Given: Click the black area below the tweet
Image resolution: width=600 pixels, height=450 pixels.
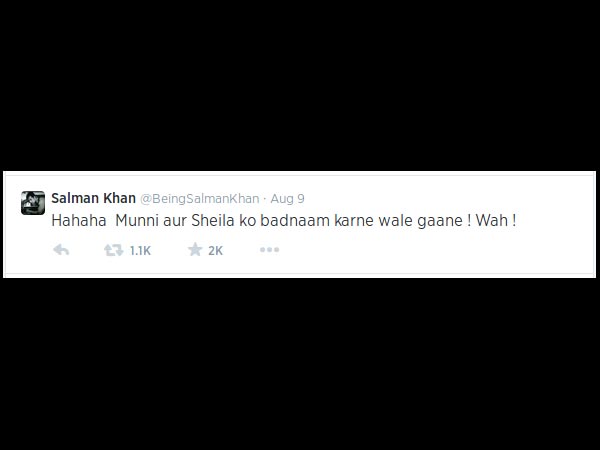Looking at the screenshot, I should point(300,364).
